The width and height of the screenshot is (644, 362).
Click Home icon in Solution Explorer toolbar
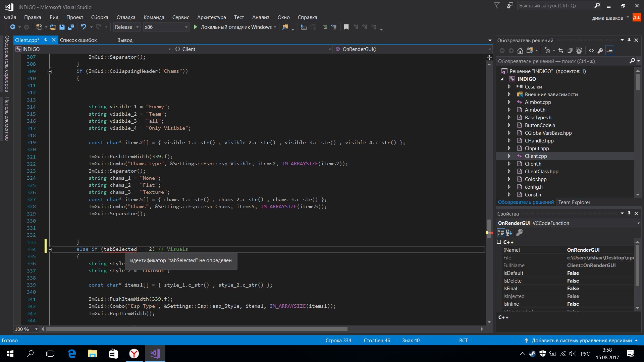click(x=520, y=51)
